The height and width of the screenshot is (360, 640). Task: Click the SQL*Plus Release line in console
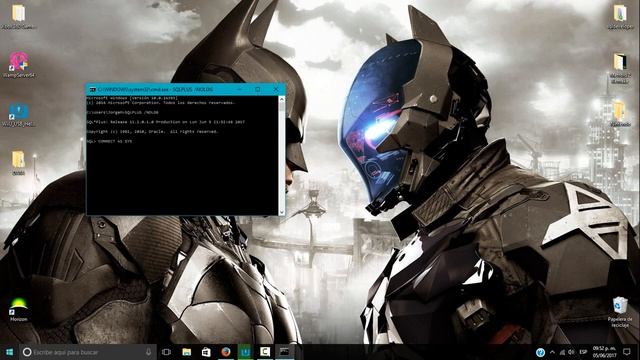(x=166, y=122)
